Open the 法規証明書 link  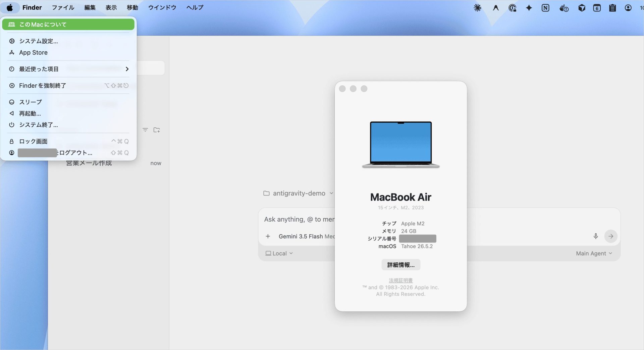click(x=401, y=280)
